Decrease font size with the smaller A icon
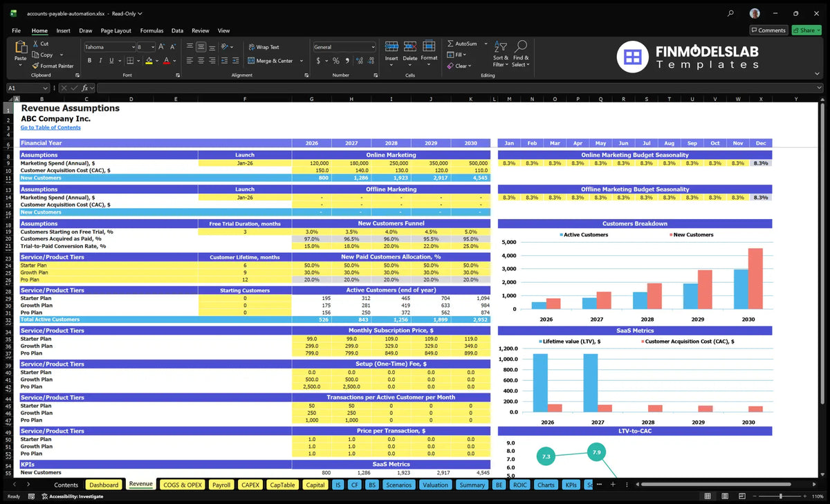830x504 pixels. [173, 47]
